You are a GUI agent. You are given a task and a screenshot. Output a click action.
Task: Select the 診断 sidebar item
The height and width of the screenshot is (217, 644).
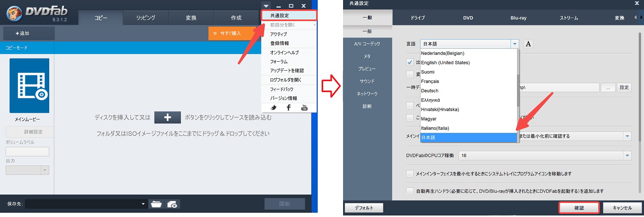(x=367, y=106)
